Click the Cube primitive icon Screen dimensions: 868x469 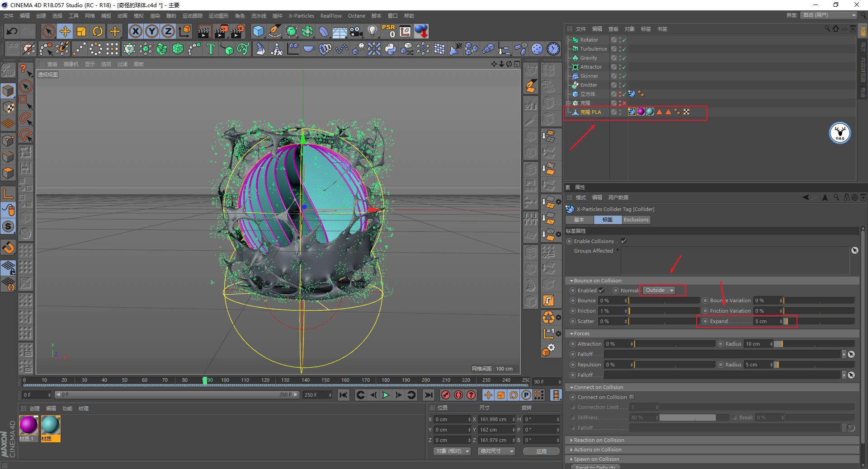point(258,31)
